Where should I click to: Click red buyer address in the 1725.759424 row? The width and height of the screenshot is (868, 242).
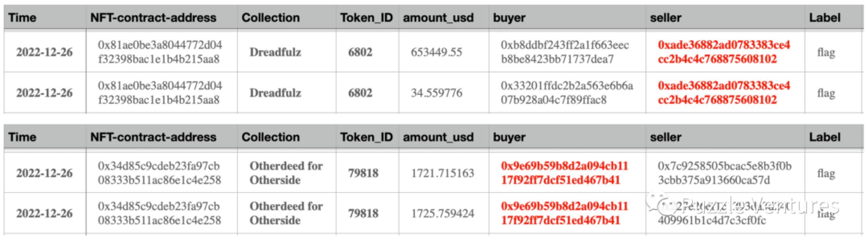[x=564, y=213]
